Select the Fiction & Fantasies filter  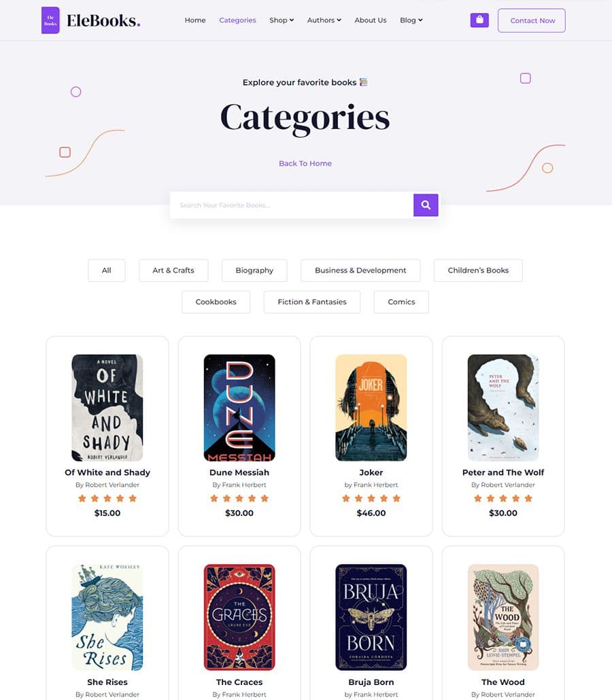click(x=312, y=302)
